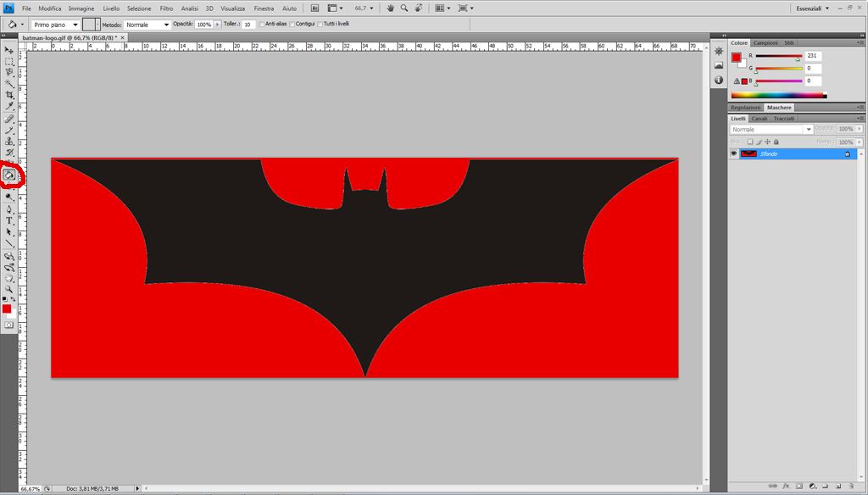Select the Magic Wand tool
868x495 pixels.
coord(9,84)
